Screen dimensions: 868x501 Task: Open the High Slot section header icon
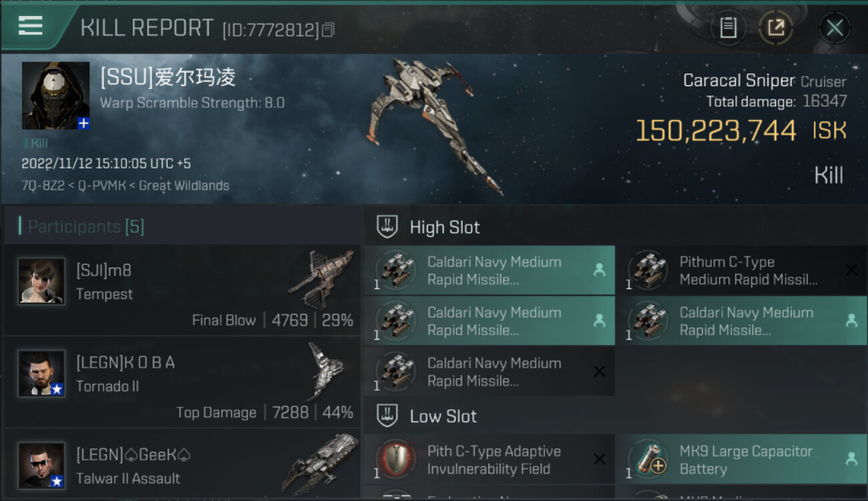(x=387, y=227)
